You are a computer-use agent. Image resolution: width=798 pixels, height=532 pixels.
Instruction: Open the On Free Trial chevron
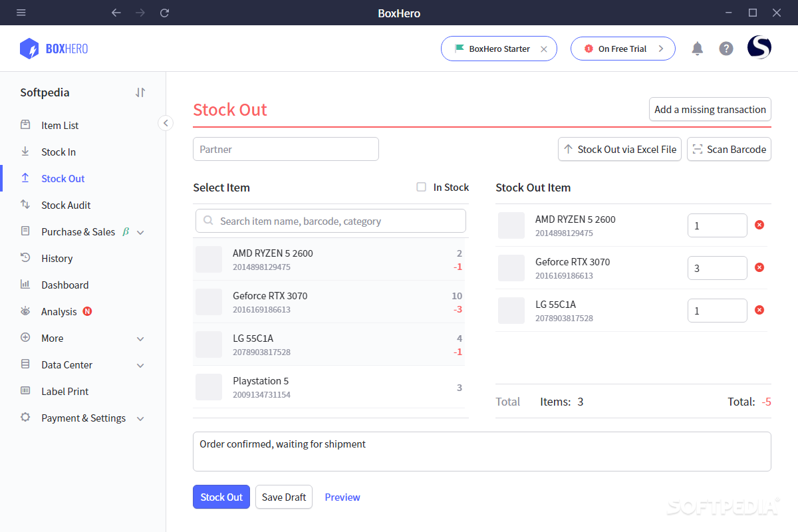coord(660,49)
